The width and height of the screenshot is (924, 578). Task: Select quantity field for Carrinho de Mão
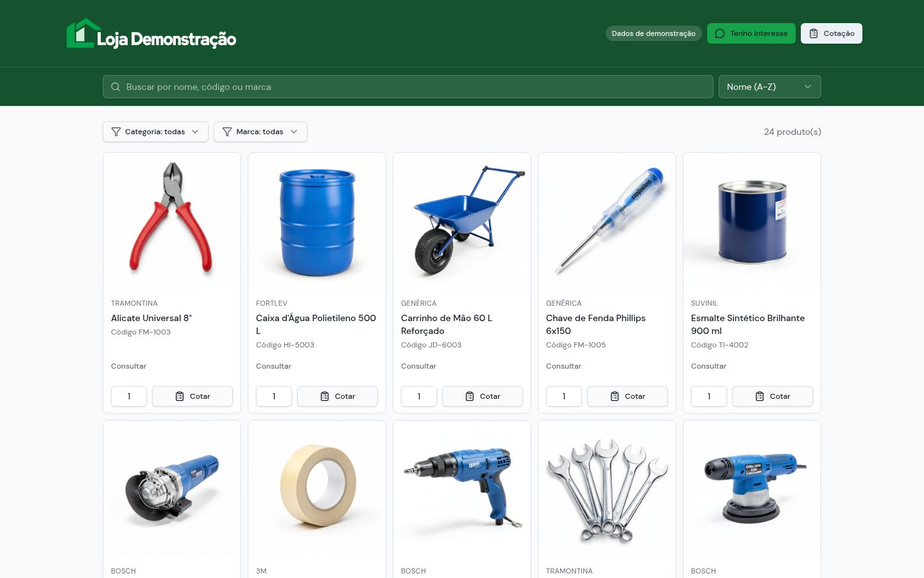(419, 396)
